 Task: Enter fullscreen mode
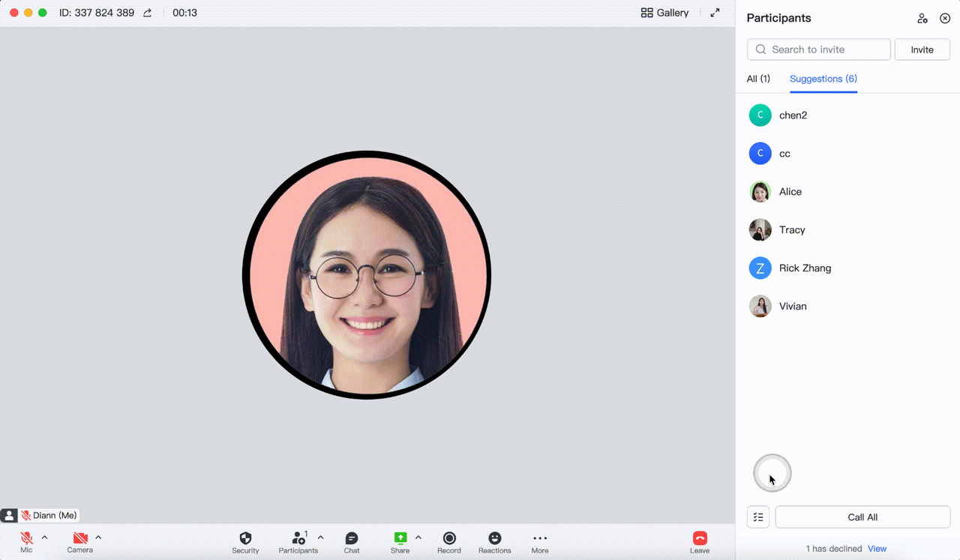715,13
